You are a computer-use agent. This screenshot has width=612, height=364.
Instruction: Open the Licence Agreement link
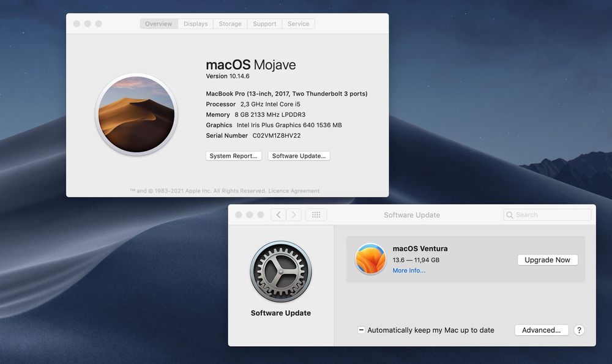pos(294,191)
